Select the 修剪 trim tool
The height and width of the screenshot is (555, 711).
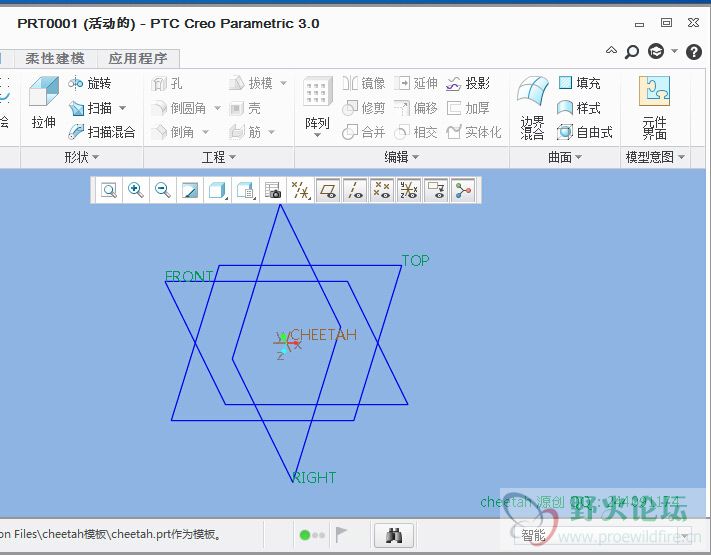tap(364, 108)
